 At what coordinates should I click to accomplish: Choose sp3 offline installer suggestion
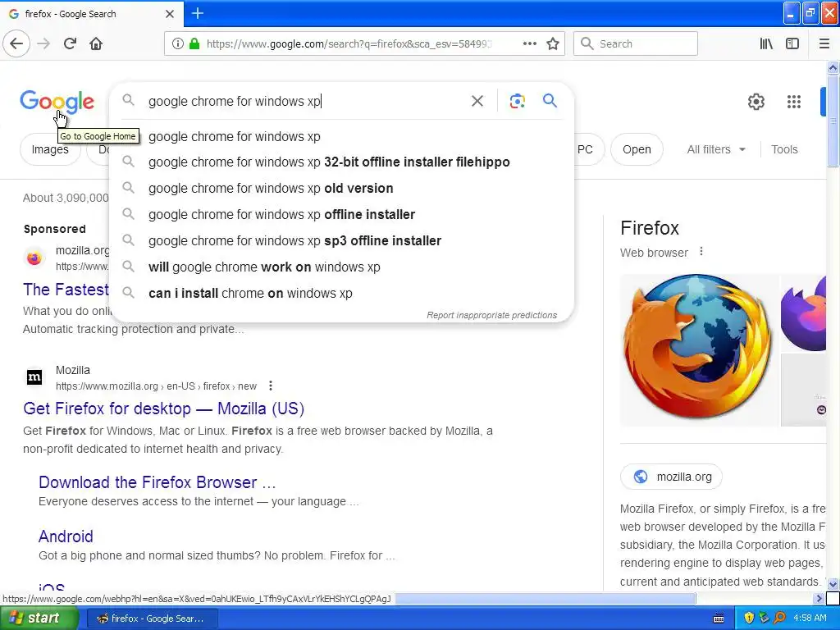coord(341,240)
